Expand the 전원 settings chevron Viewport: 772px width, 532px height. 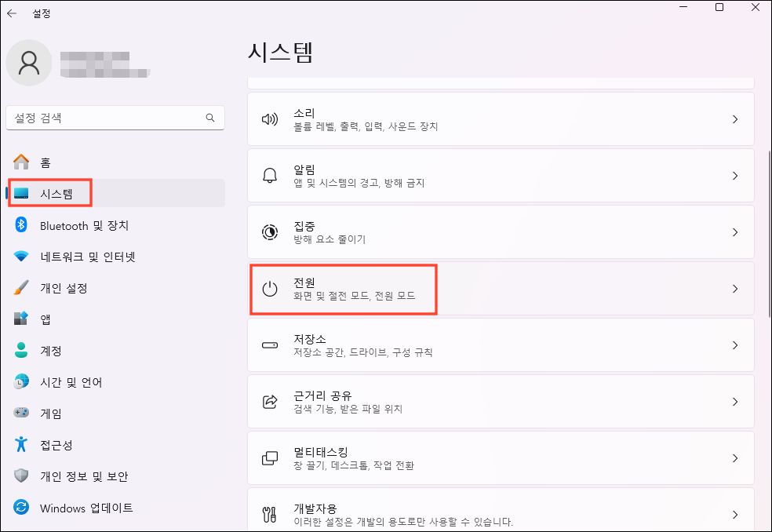point(735,288)
